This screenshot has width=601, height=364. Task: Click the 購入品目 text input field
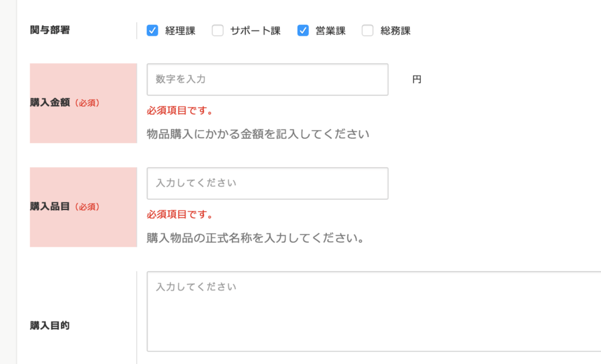coord(267,183)
